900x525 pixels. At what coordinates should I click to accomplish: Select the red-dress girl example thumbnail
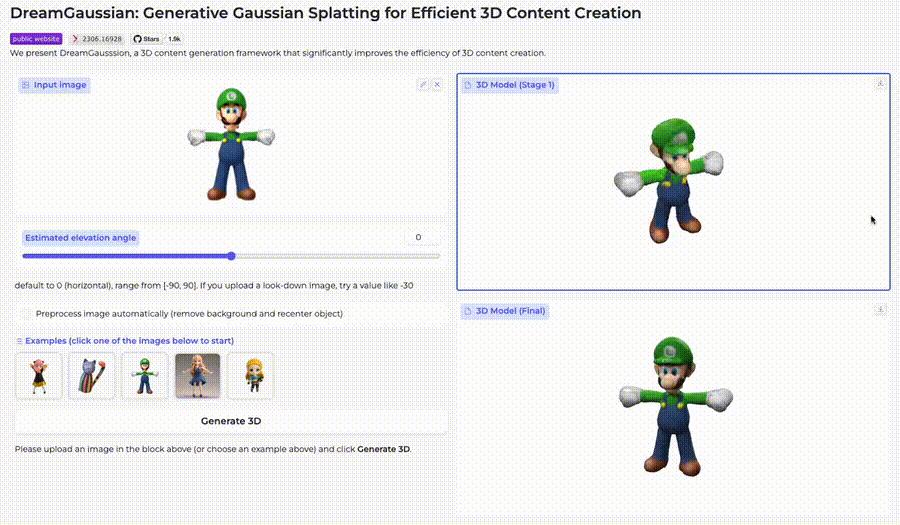click(38, 376)
